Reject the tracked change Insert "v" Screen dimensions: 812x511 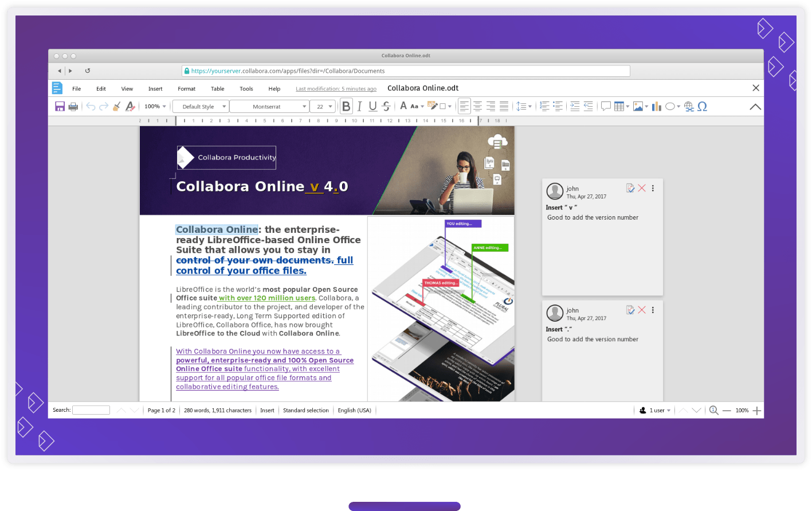(x=642, y=188)
